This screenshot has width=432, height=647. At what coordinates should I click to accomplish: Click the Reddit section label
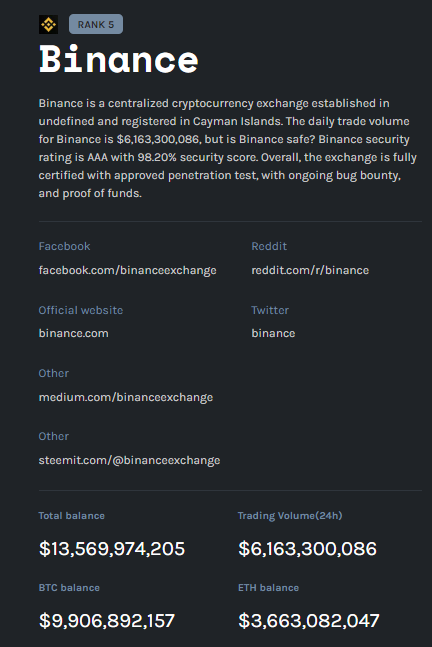pyautogui.click(x=269, y=246)
